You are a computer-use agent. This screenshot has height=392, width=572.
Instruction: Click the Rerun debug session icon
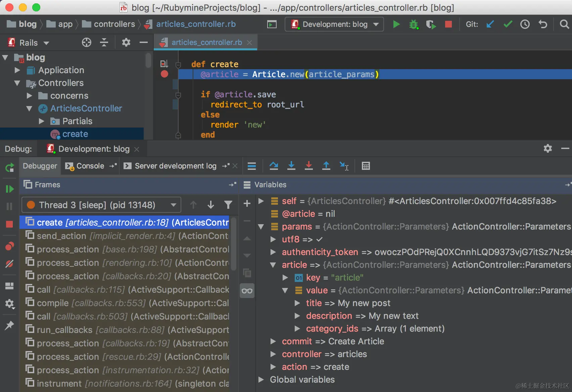pos(10,167)
